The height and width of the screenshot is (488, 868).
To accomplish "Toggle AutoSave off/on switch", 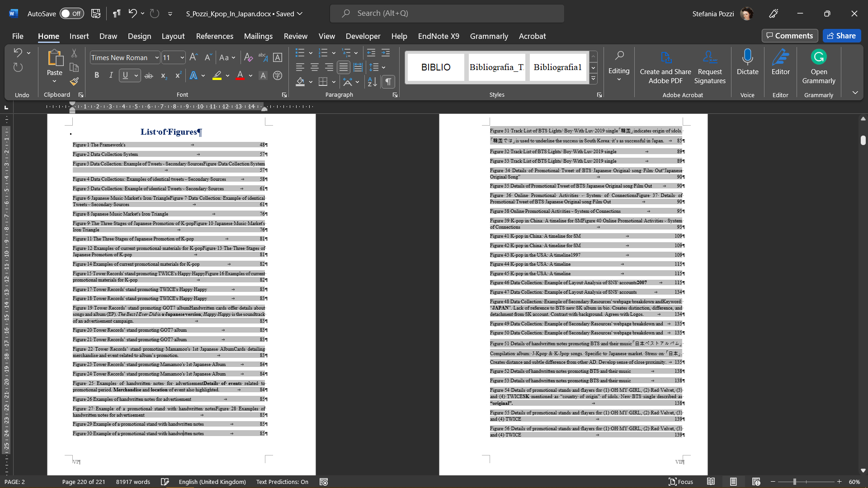I will 71,13.
